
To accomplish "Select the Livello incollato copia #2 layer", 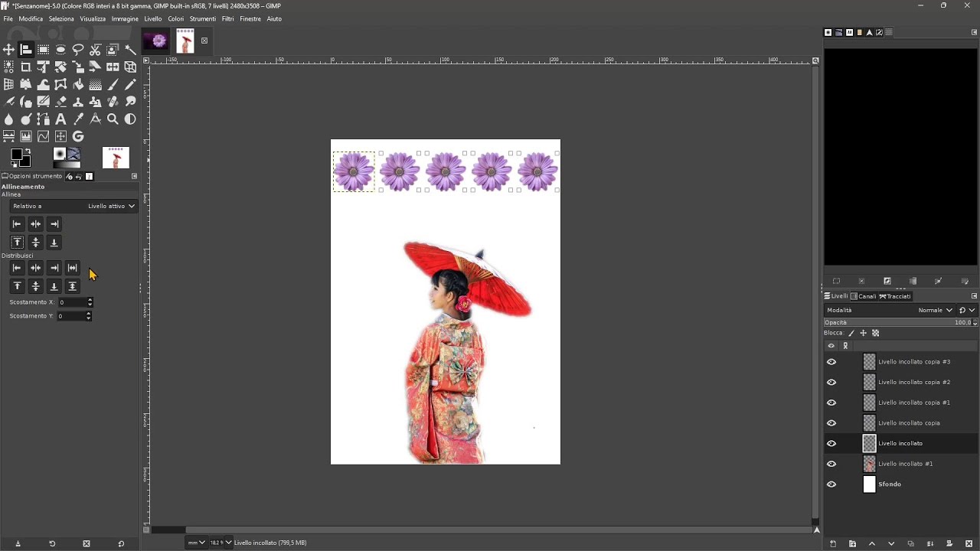I will pos(913,382).
